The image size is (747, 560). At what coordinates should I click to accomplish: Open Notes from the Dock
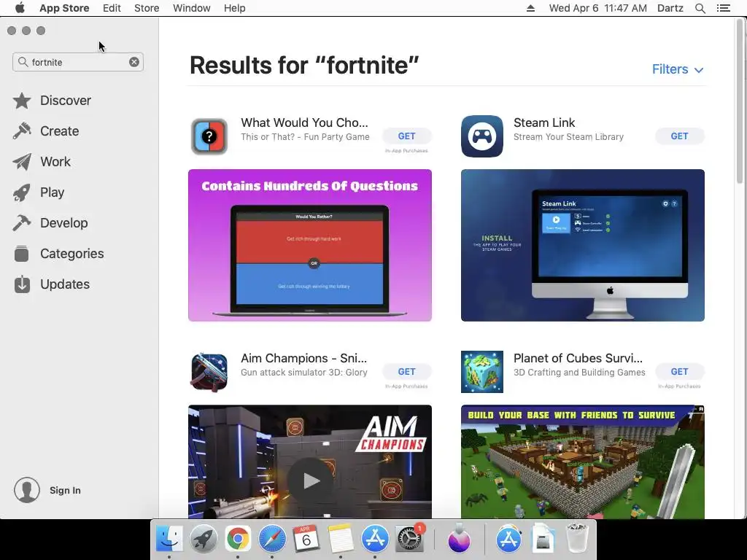pos(340,539)
